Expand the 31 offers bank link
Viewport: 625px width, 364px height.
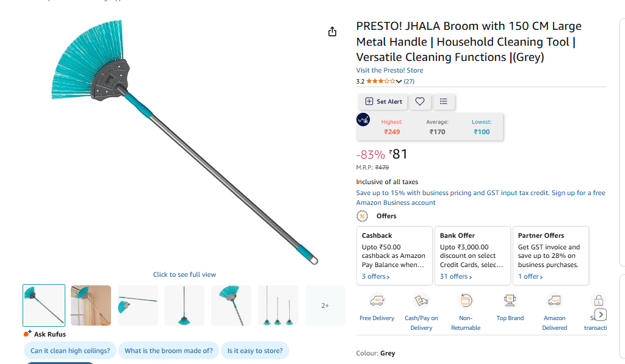(x=455, y=276)
